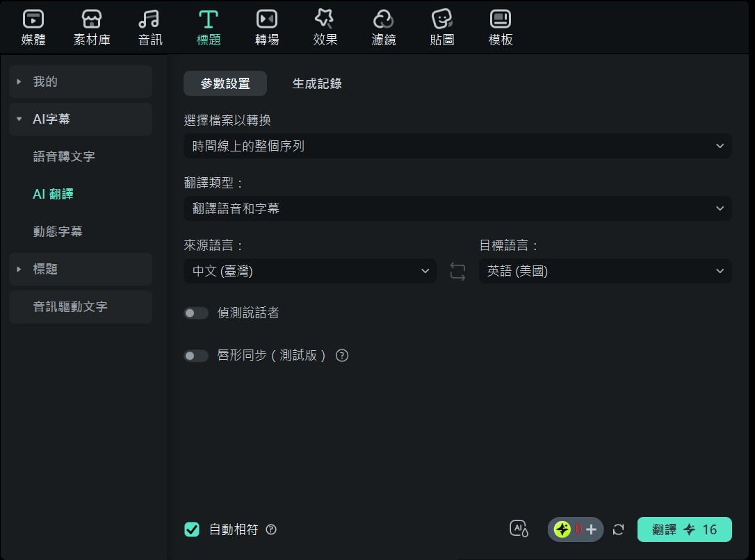755x560 pixels.
Task: Open the 選擇檔案以轉換 file dropdown
Action: [457, 146]
